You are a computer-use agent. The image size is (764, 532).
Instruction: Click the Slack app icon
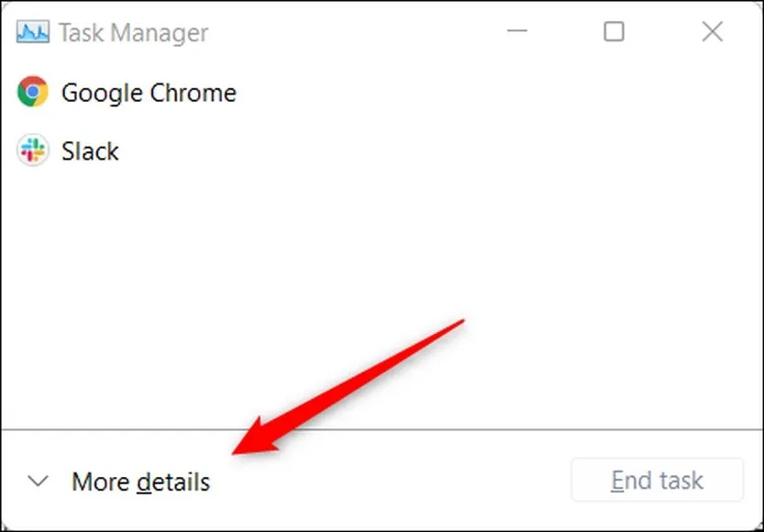[x=33, y=151]
